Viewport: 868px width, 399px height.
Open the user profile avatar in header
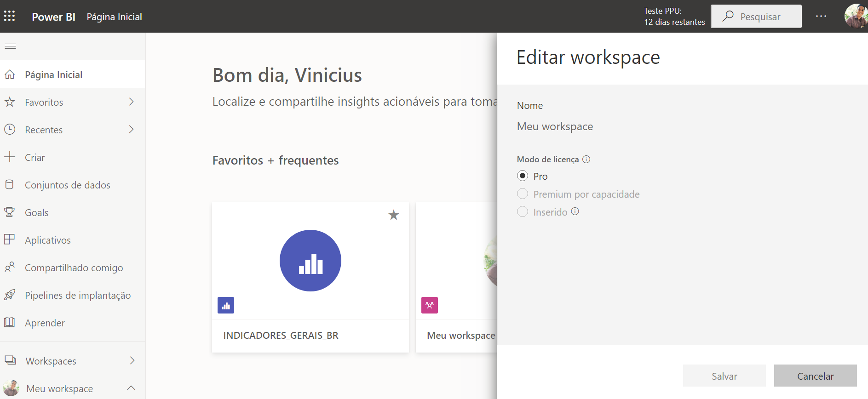856,16
